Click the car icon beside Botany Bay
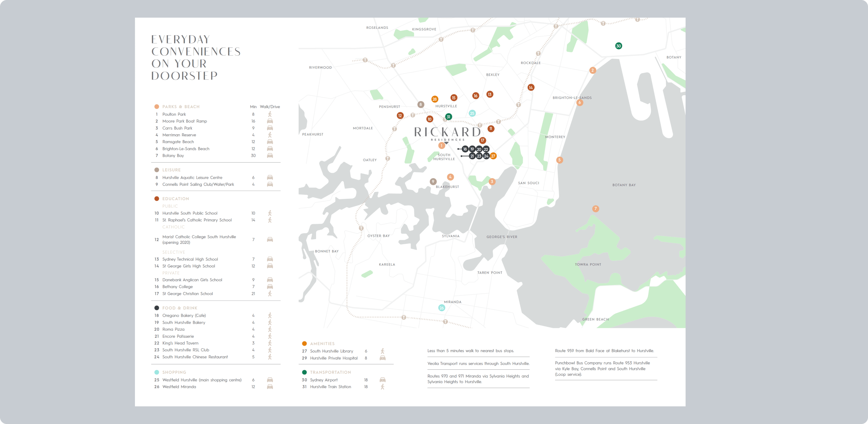 (270, 156)
